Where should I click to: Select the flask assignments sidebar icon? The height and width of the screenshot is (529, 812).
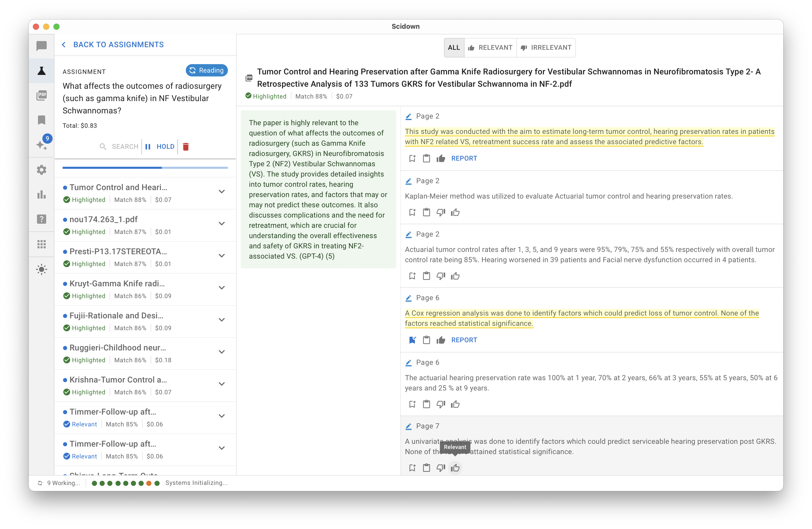pos(41,71)
